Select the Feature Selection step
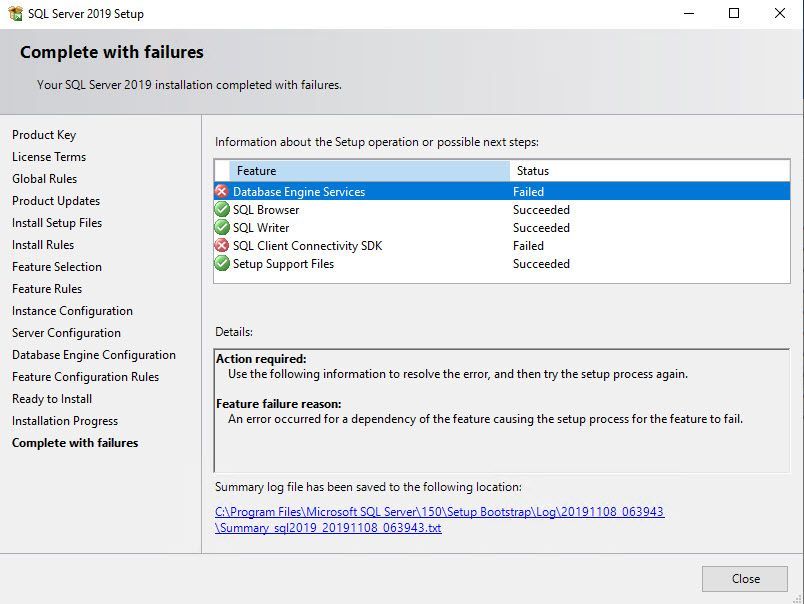804x604 pixels. [x=55, y=266]
